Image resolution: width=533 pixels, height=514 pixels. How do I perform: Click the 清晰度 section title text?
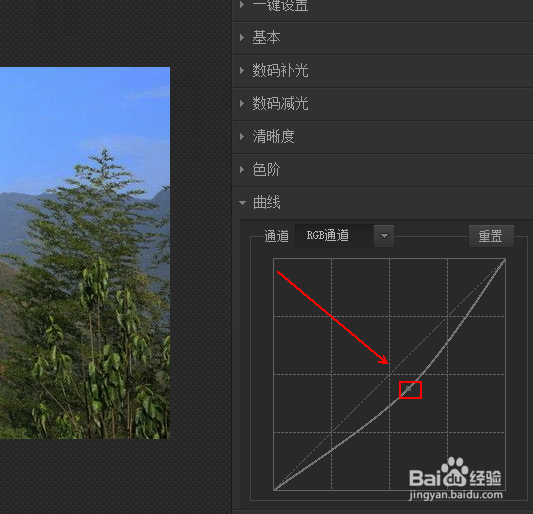(x=273, y=137)
